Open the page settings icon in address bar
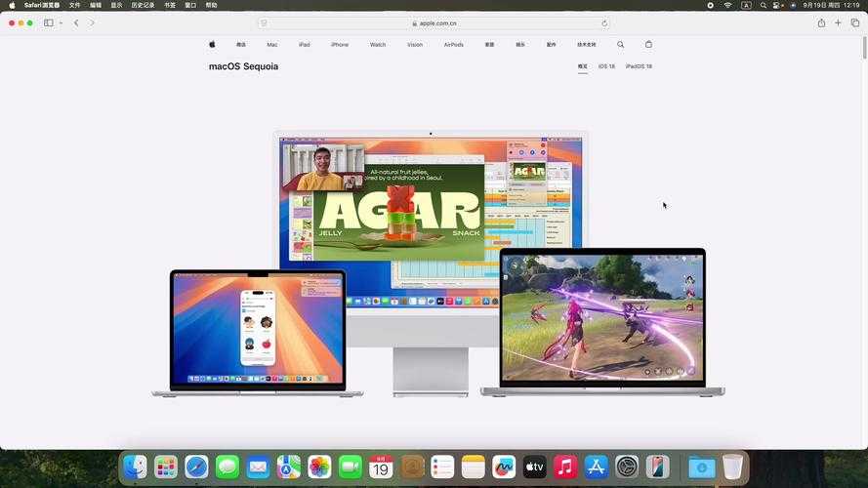The image size is (868, 488). pyautogui.click(x=264, y=23)
